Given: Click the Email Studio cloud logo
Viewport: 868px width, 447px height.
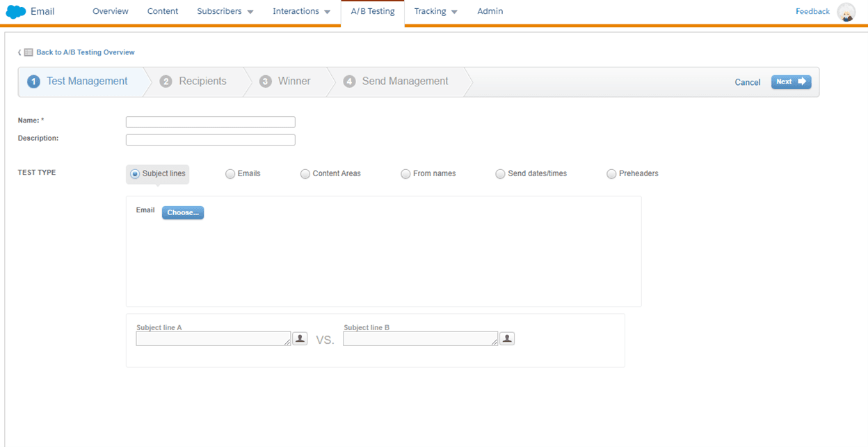Looking at the screenshot, I should click(15, 11).
